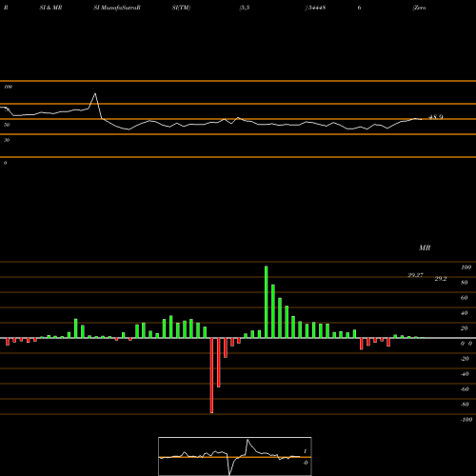Click the 'SI(TM)' header text
This screenshot has width=476, height=476.
coord(181,8)
